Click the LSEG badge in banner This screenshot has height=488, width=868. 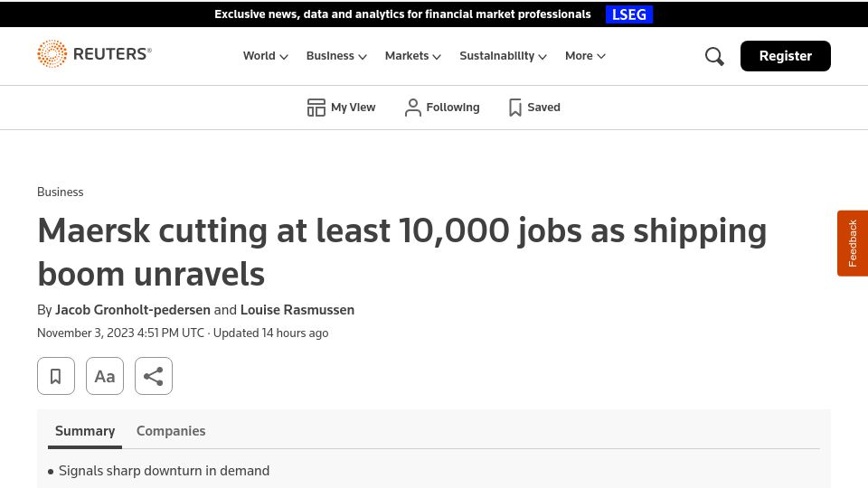click(629, 14)
